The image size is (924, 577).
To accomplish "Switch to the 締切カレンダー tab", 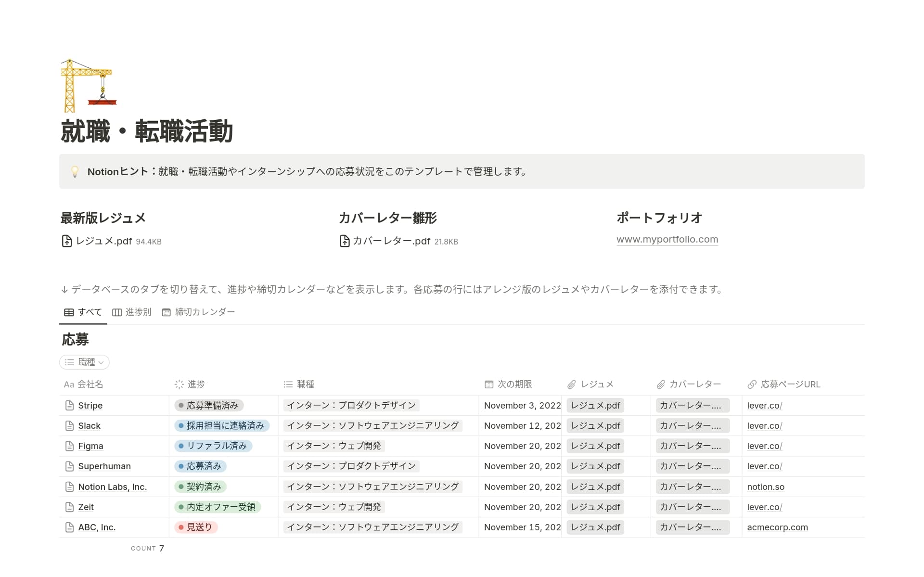I will pyautogui.click(x=204, y=312).
